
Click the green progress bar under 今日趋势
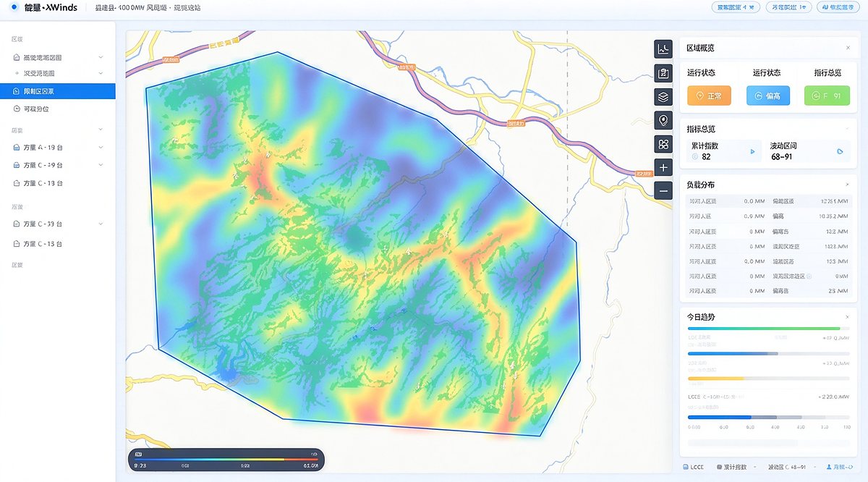(764, 329)
